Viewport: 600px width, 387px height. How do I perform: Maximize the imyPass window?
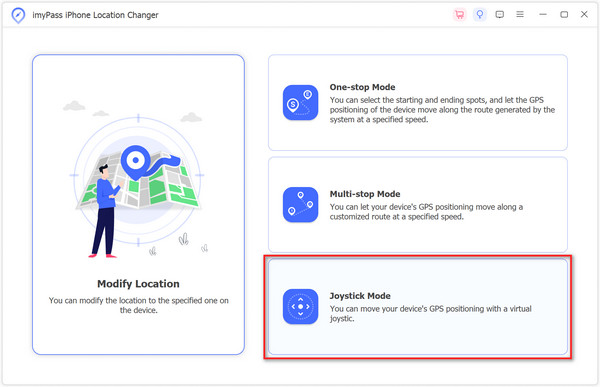point(564,14)
